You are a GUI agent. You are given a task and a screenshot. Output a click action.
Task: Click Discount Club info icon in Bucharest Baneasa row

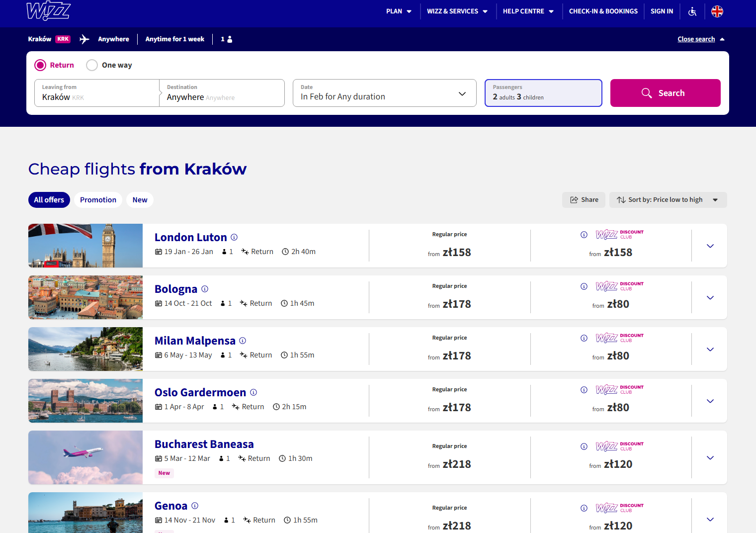(x=584, y=446)
